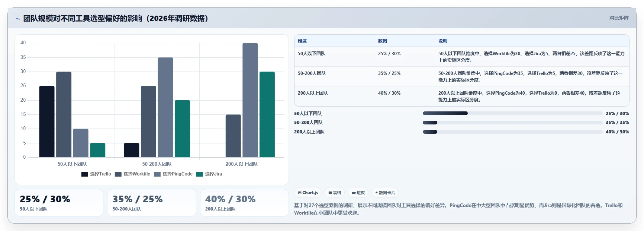Image resolution: width=644 pixels, height=231 pixels.
Task: Toggle the 选择Worktile legend swatch
Action: (118, 174)
